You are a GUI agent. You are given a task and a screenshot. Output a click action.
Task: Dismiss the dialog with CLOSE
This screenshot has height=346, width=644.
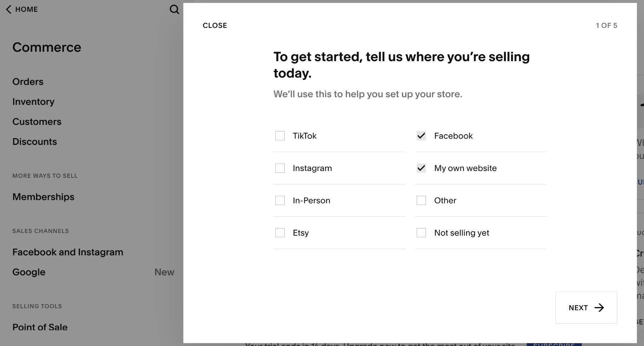click(215, 25)
